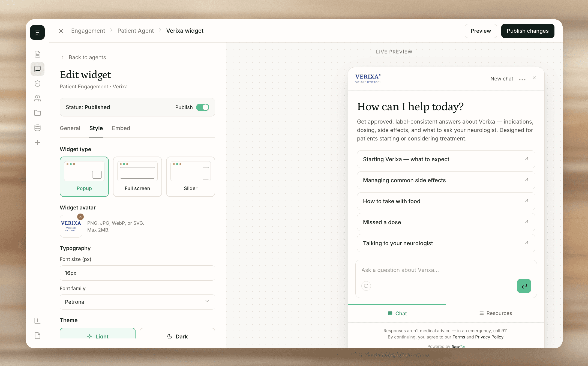
Task: Click the shield check sidebar icon
Action: click(x=37, y=83)
